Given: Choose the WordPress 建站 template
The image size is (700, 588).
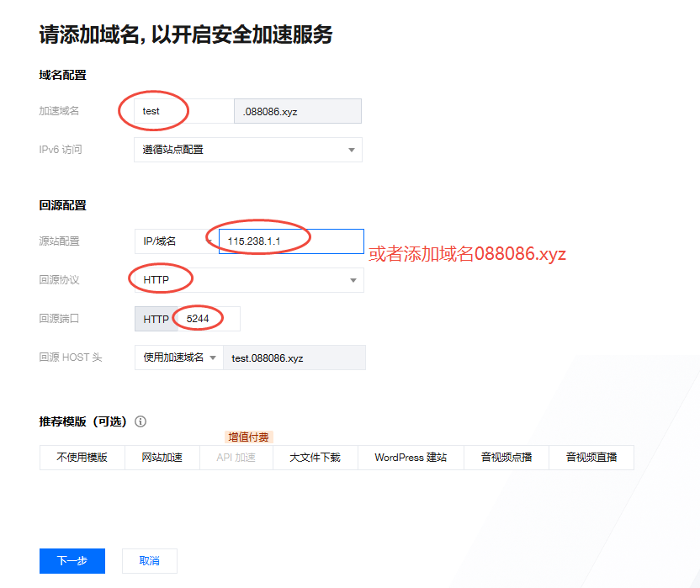Looking at the screenshot, I should point(411,458).
